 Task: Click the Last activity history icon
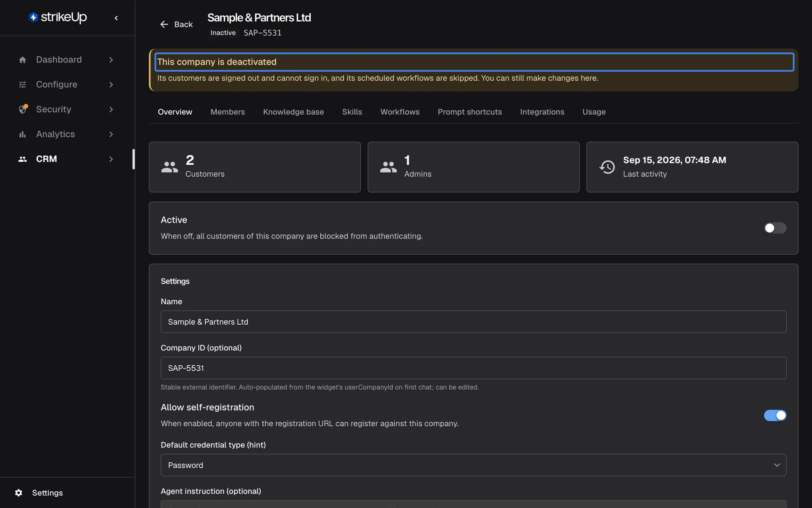607,167
